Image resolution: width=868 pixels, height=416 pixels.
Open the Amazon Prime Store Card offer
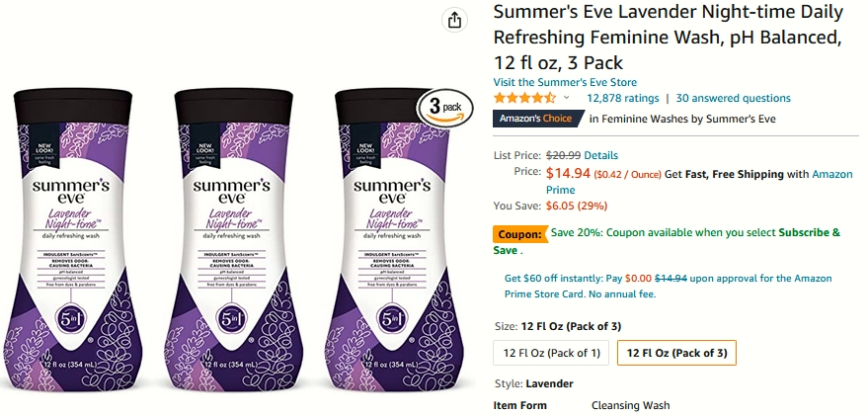[669, 286]
